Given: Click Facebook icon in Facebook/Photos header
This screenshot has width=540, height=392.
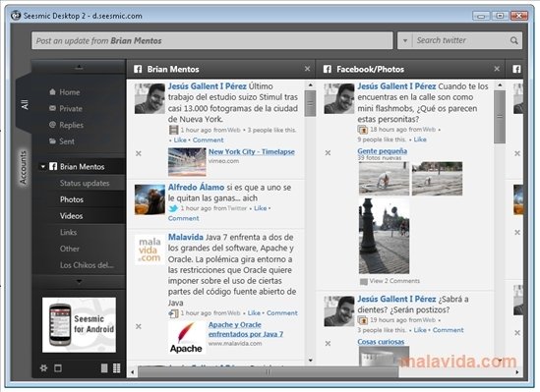Looking at the screenshot, I should point(328,69).
